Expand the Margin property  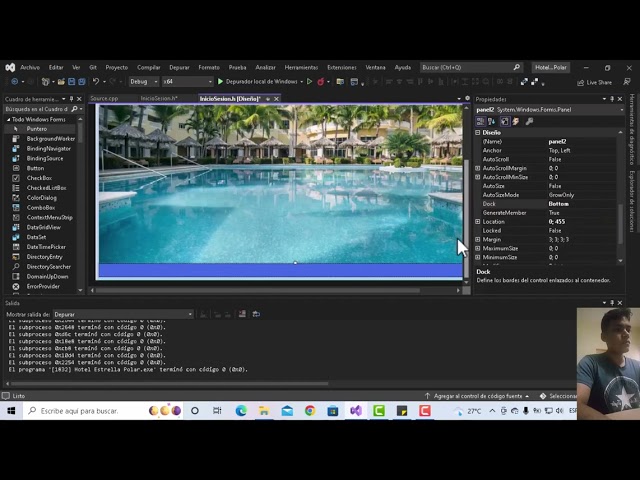tap(478, 240)
